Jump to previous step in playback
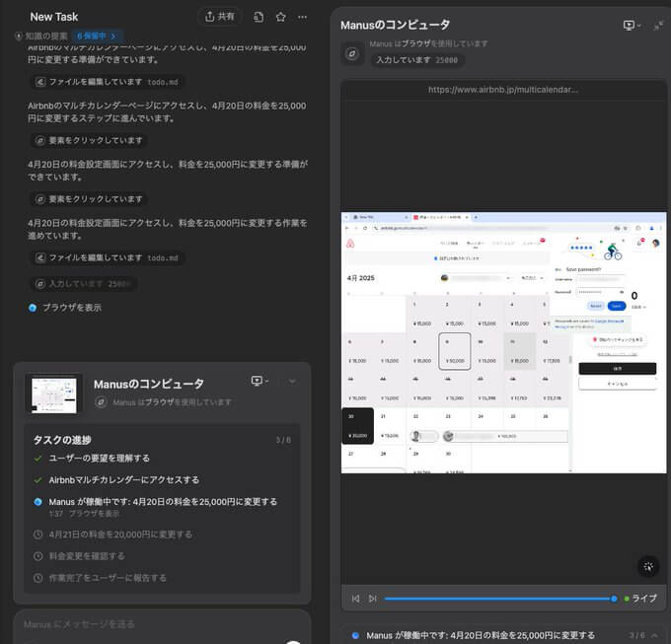The width and height of the screenshot is (671, 644). tap(355, 599)
